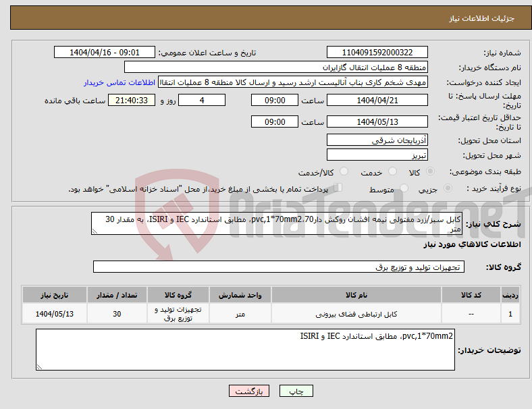The width and height of the screenshot is (532, 409).
Task: Click the response deadline time 09:00 field
Action: pyautogui.click(x=275, y=100)
